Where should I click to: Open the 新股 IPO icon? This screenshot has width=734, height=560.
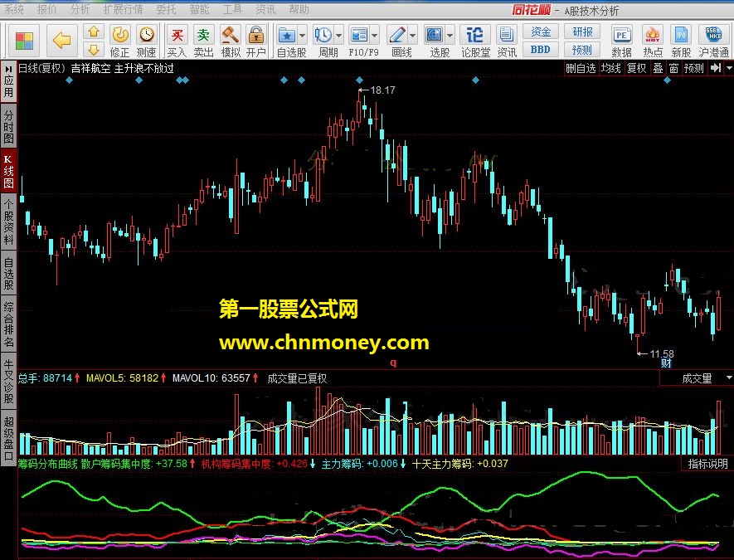[681, 41]
